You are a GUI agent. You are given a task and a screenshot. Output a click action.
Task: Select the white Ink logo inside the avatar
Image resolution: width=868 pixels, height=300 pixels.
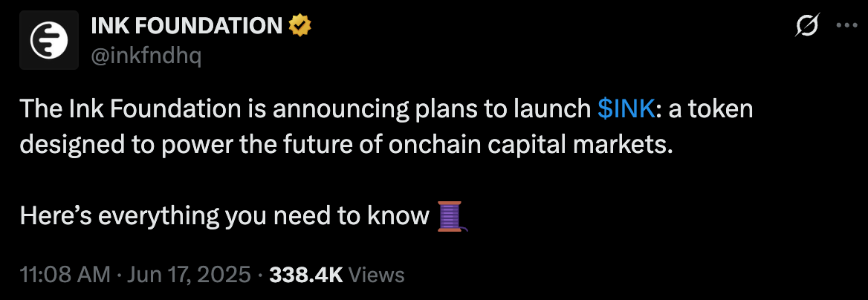48,40
